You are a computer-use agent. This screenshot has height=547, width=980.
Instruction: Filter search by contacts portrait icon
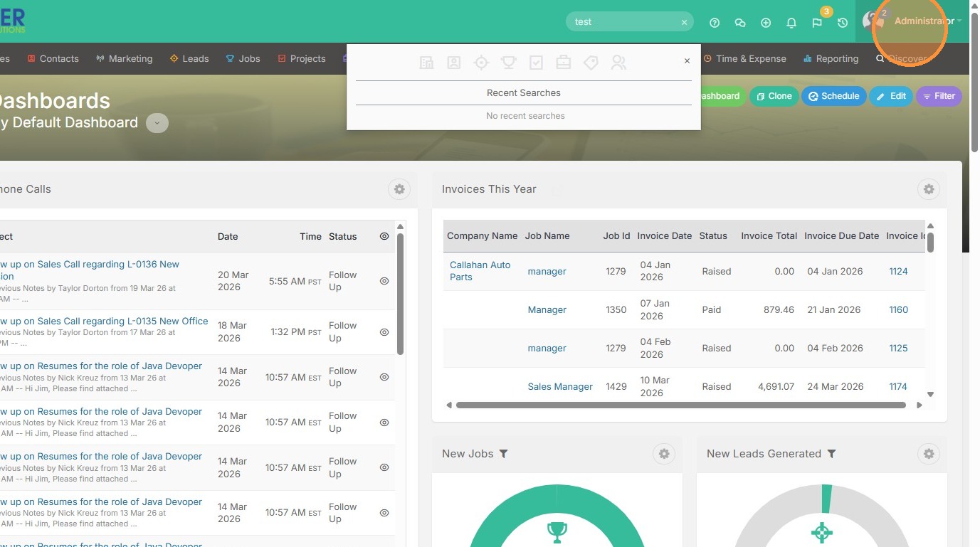[x=454, y=63]
